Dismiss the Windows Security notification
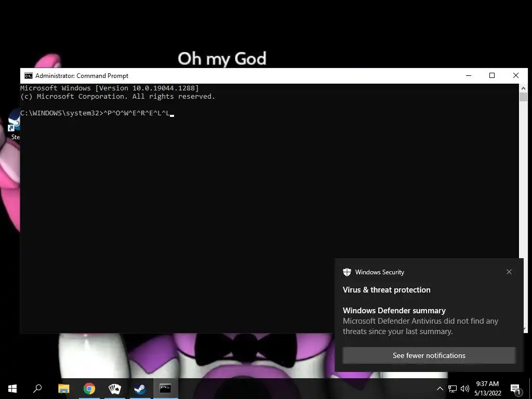 point(509,272)
